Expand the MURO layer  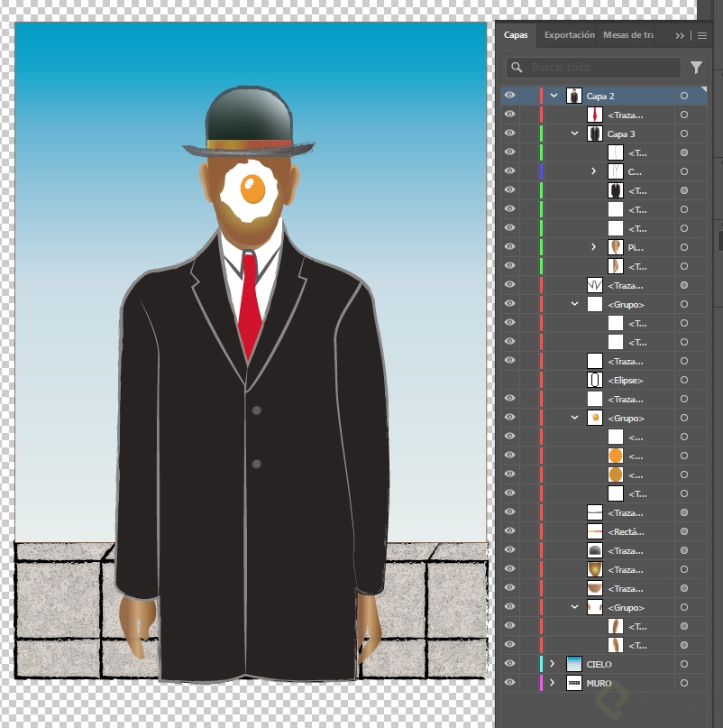553,683
